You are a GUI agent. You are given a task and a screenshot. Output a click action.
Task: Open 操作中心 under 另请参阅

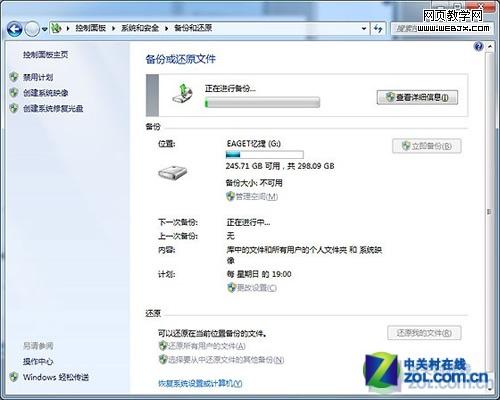tap(38, 361)
